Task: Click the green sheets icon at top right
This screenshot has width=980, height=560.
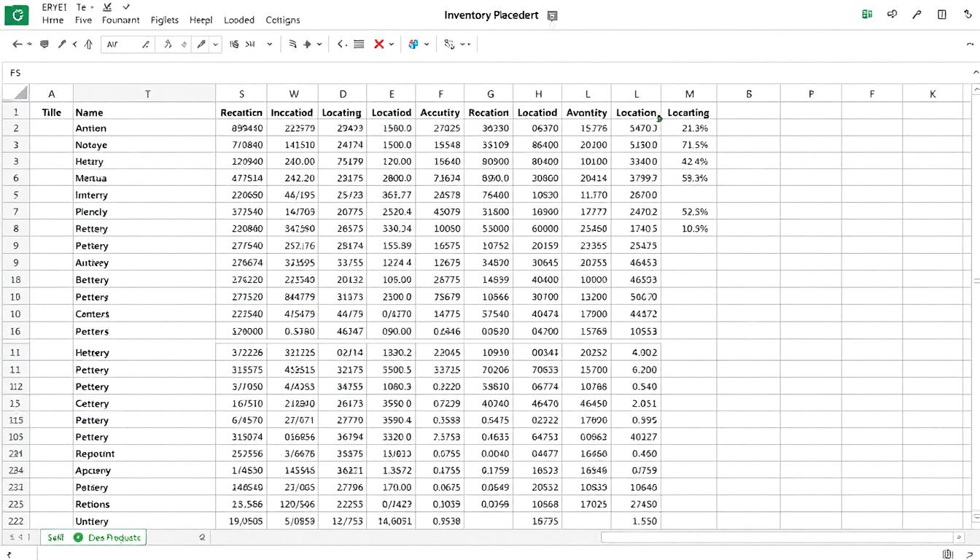Action: (x=867, y=14)
